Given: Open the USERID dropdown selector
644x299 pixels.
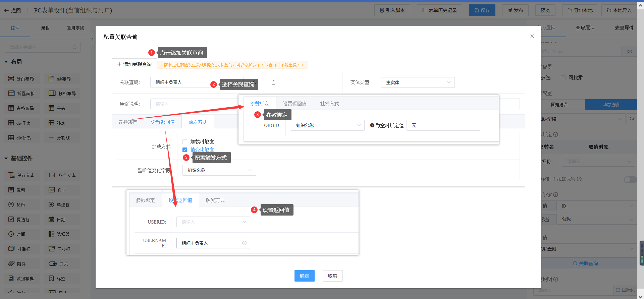Looking at the screenshot, I should click(213, 222).
